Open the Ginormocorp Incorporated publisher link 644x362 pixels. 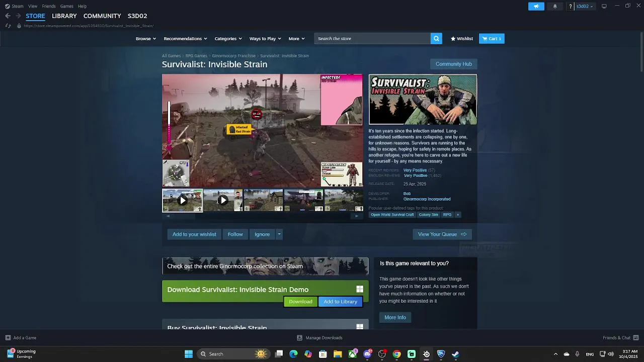427,199
